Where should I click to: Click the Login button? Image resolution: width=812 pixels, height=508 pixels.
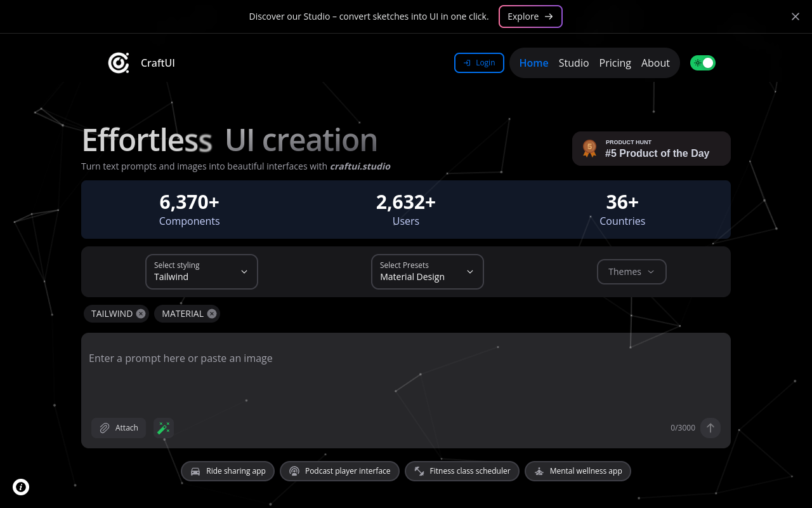(479, 63)
